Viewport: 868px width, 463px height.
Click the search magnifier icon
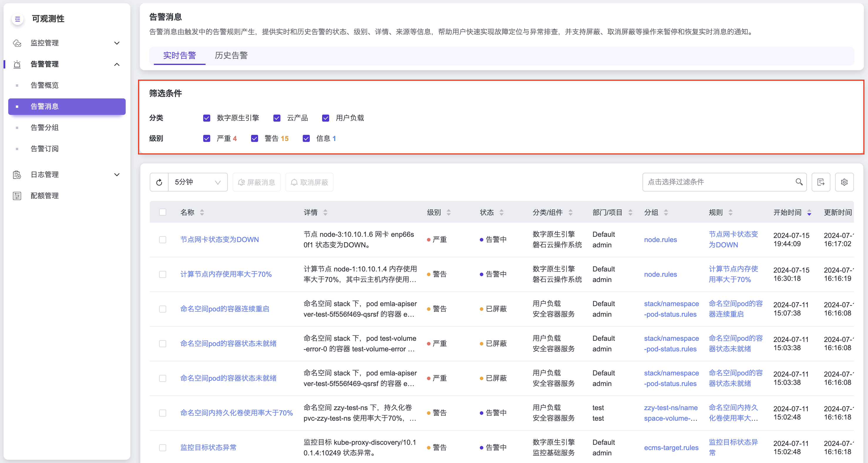pyautogui.click(x=799, y=182)
